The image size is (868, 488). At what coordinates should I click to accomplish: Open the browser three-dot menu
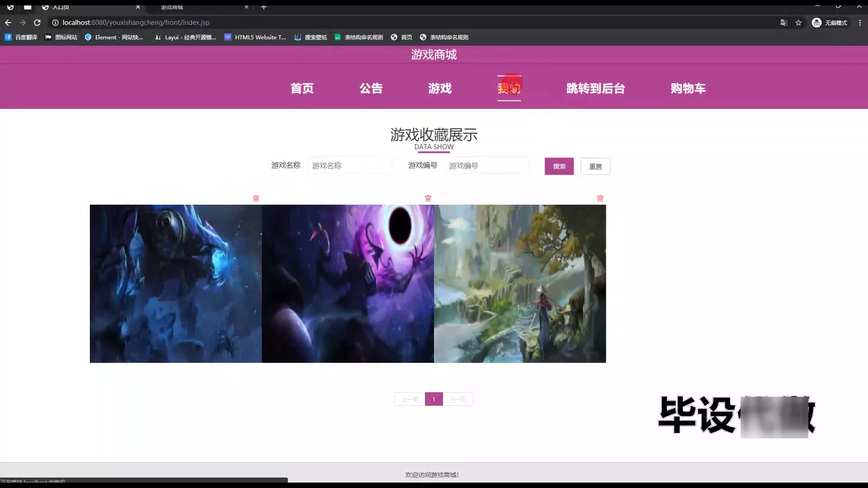[860, 23]
